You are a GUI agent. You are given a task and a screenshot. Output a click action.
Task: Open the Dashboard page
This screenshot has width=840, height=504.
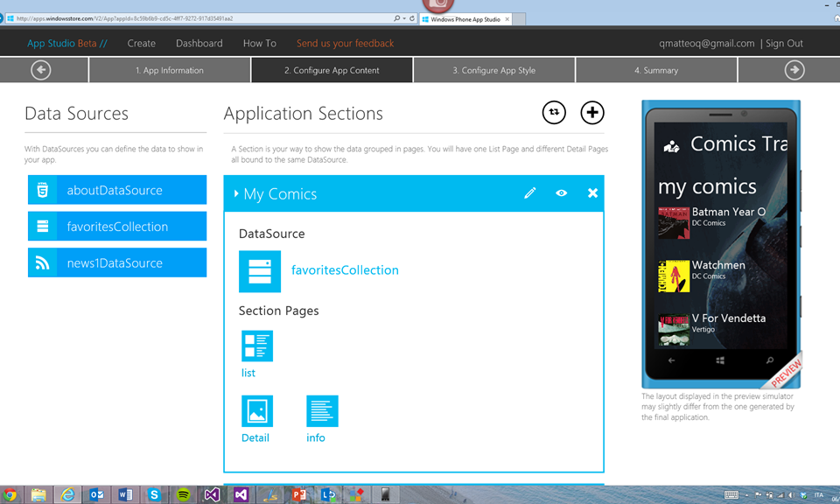(x=199, y=44)
